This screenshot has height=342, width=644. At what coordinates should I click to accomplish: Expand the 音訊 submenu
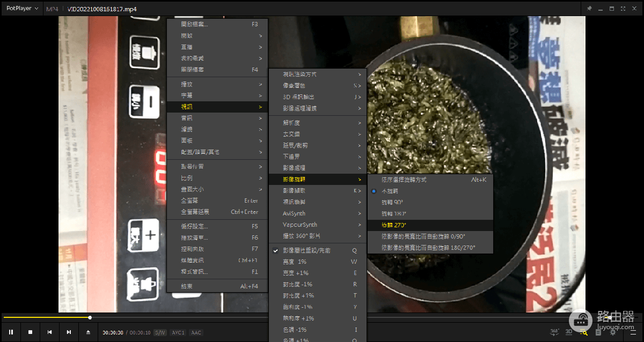click(217, 118)
